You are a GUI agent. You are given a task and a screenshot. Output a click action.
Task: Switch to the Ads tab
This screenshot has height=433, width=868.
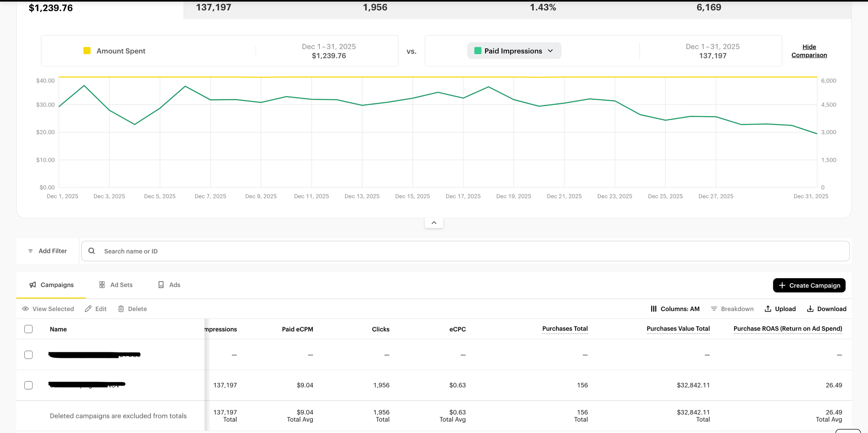pos(169,285)
